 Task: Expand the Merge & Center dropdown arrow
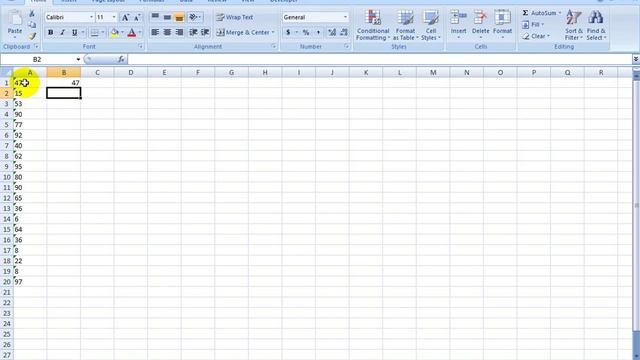pos(273,32)
